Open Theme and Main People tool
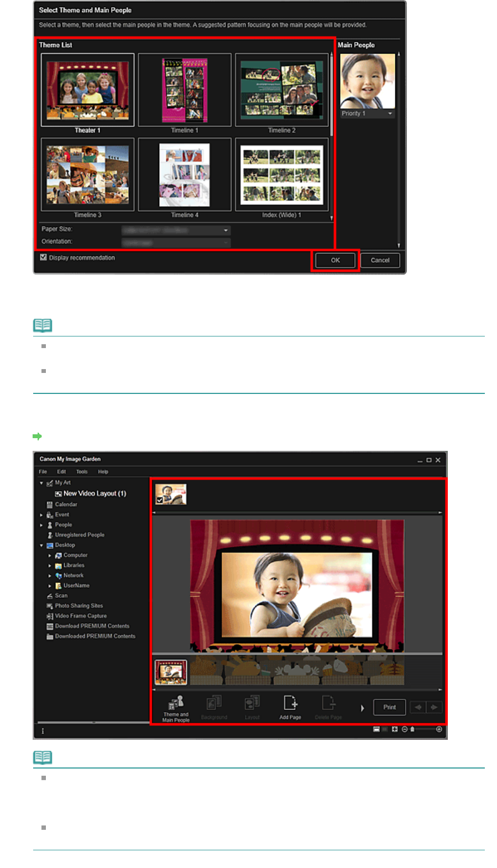This screenshot has height=868, width=497. (x=176, y=708)
